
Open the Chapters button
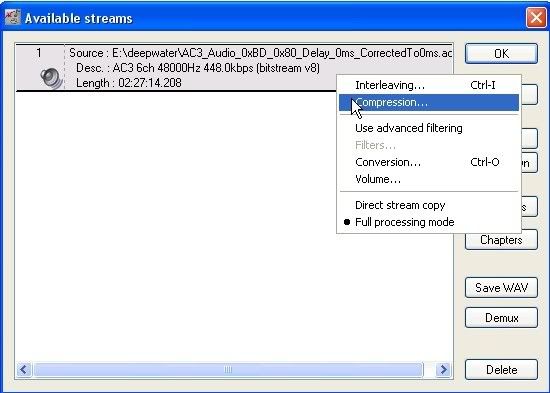point(501,240)
